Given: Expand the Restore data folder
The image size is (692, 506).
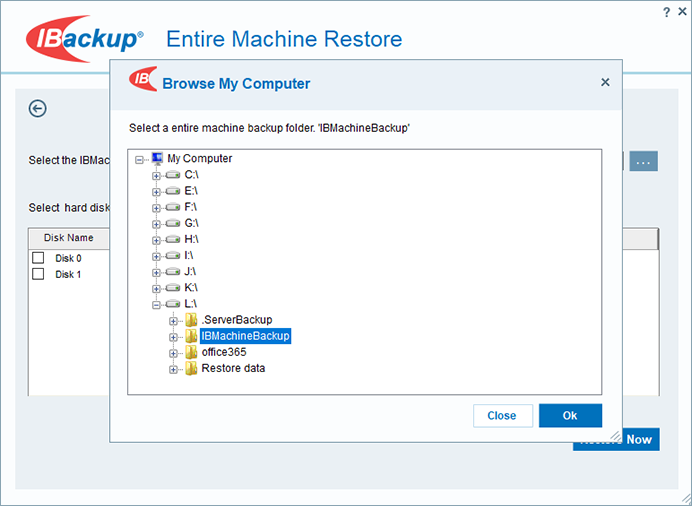Looking at the screenshot, I should 173,369.
